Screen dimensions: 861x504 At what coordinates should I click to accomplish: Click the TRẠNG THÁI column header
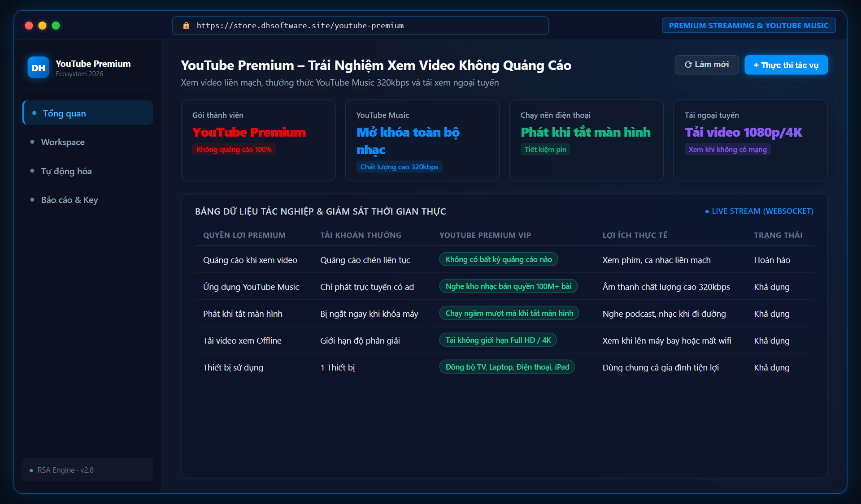[778, 235]
